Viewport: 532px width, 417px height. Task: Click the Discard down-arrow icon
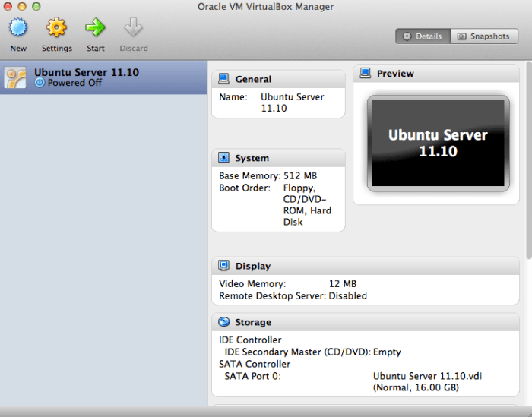133,29
